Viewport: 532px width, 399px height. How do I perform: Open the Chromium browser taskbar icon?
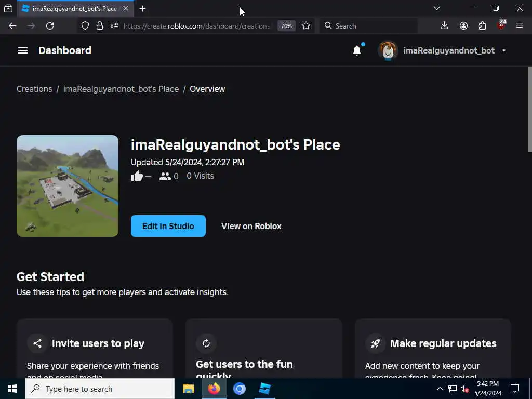coord(239,389)
